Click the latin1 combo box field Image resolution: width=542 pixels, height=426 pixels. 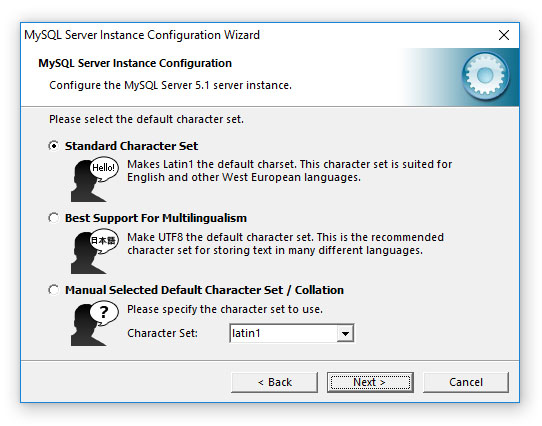[x=292, y=333]
